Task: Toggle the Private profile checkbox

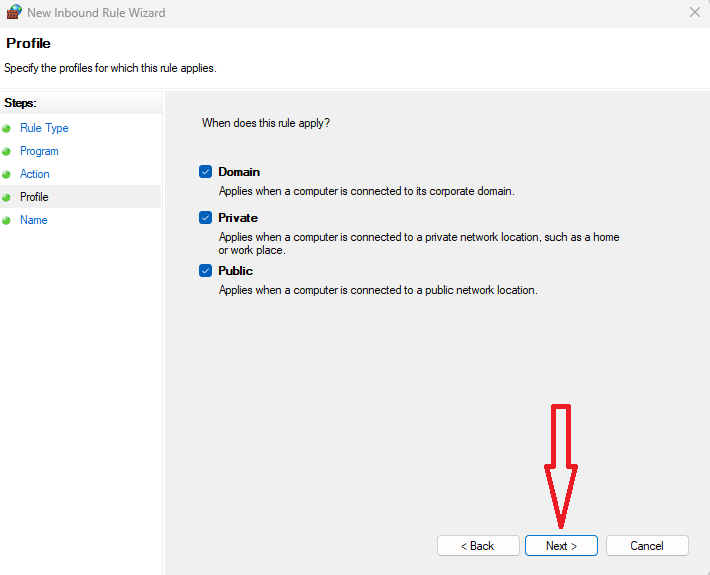Action: [206, 218]
